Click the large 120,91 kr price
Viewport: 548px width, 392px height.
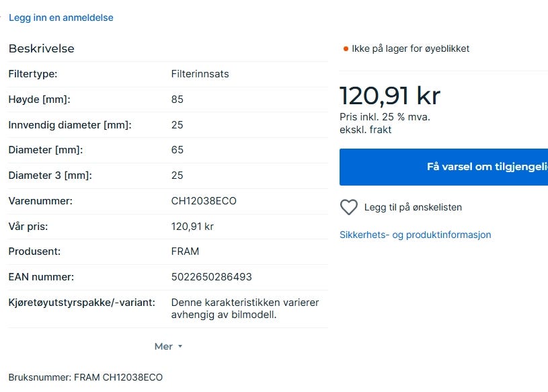389,95
